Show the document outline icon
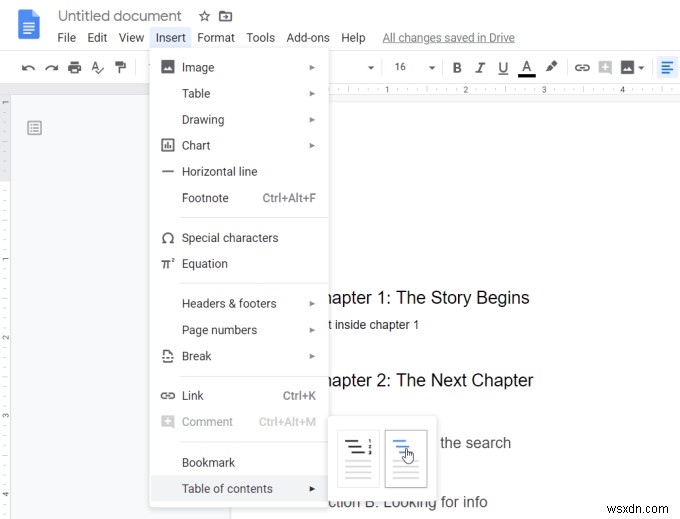This screenshot has width=680, height=519. [x=34, y=128]
